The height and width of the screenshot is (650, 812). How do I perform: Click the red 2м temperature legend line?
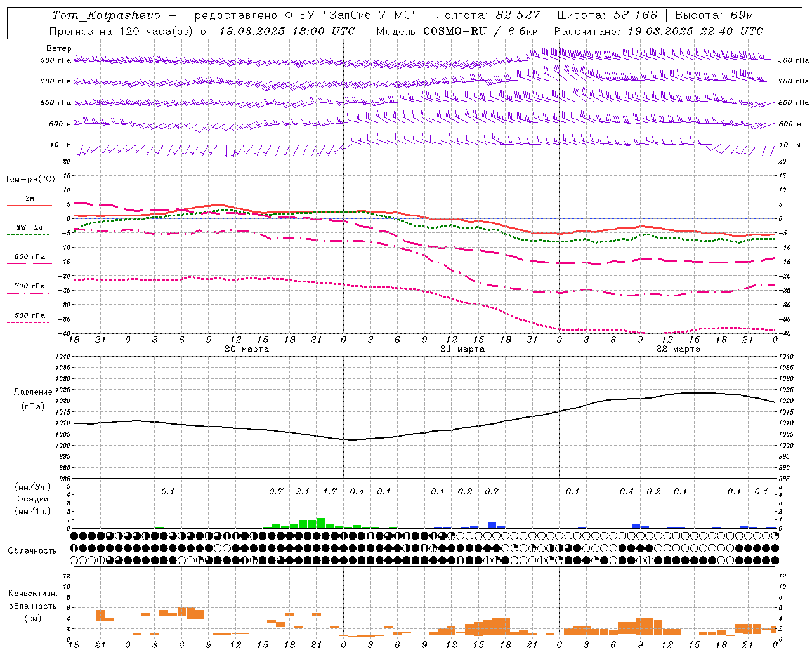pos(29,205)
